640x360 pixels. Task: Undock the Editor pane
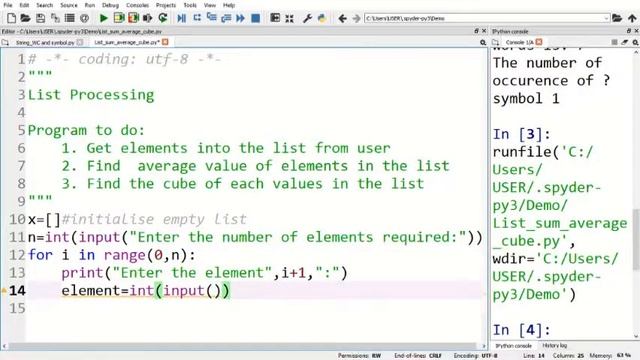[x=476, y=31]
